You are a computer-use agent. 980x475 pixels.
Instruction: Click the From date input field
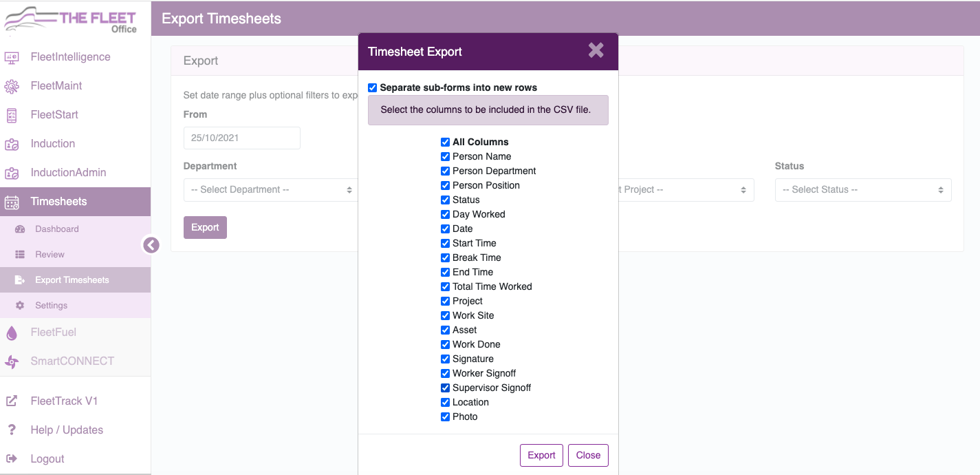242,138
